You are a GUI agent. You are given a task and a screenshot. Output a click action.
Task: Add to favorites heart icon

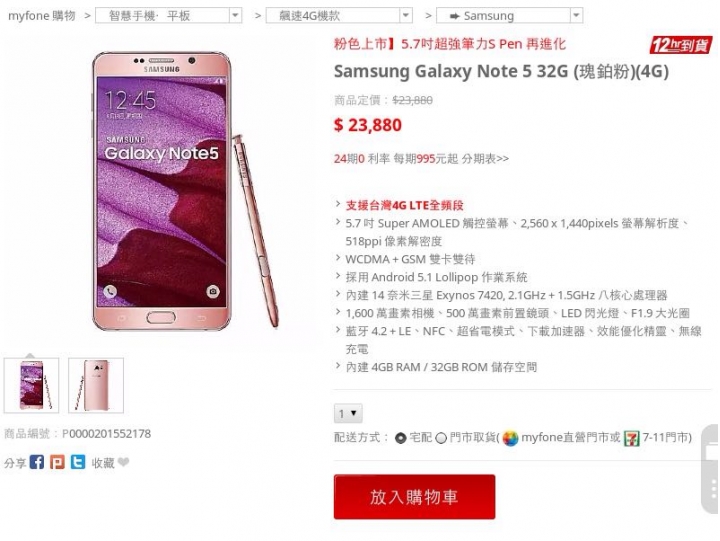(124, 462)
